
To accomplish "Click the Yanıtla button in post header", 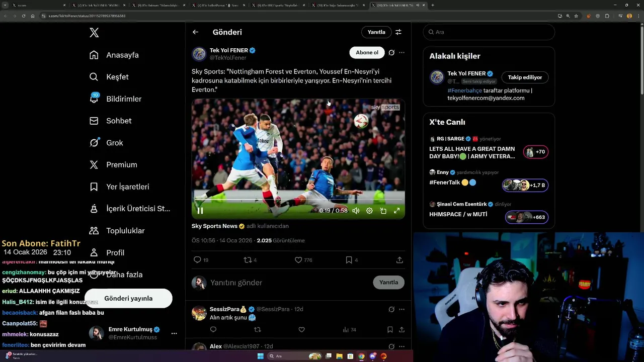I will pos(376,32).
